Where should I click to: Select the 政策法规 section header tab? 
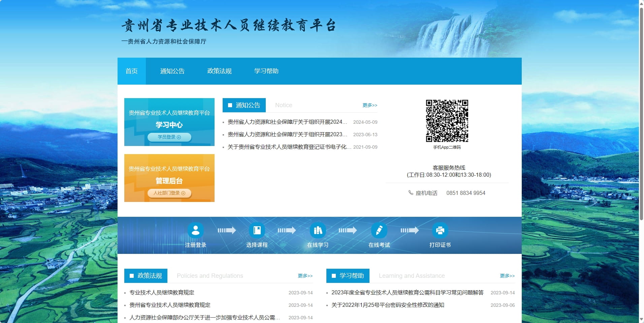click(146, 276)
